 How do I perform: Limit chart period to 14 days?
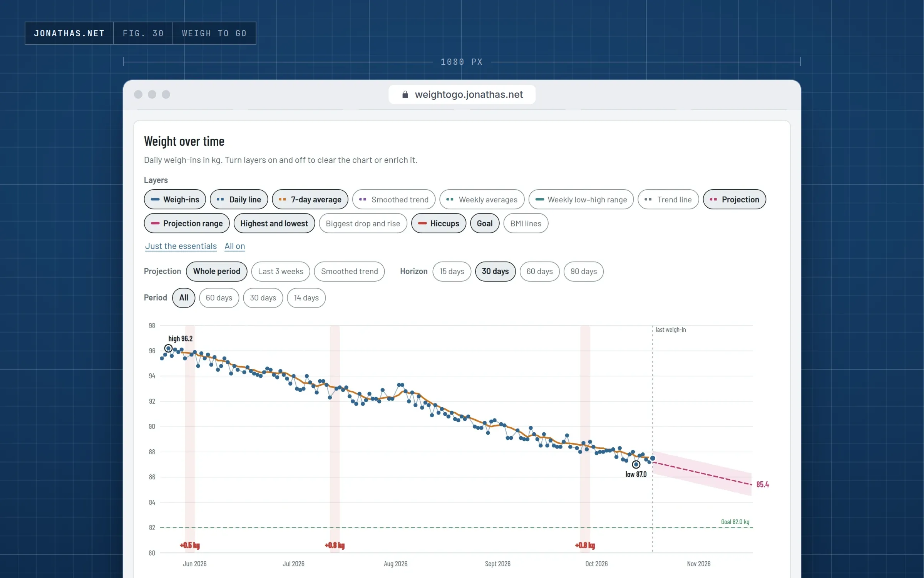(306, 298)
